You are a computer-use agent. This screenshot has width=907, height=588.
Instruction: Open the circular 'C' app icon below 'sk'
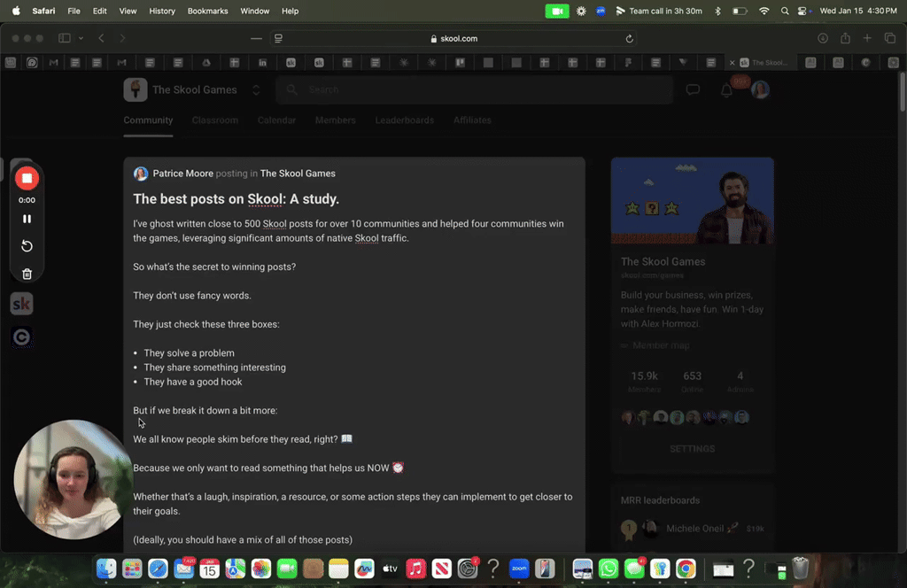click(21, 337)
